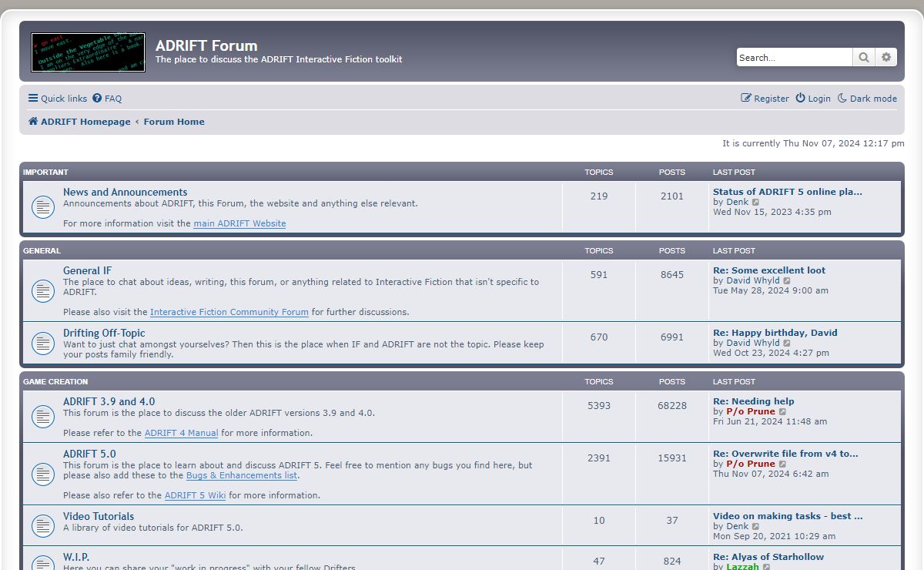
Task: Open Re: Happy birthday, David post
Action: (775, 333)
